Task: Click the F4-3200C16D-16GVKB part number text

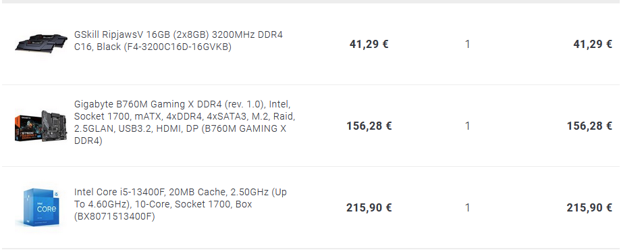Action: [x=178, y=47]
